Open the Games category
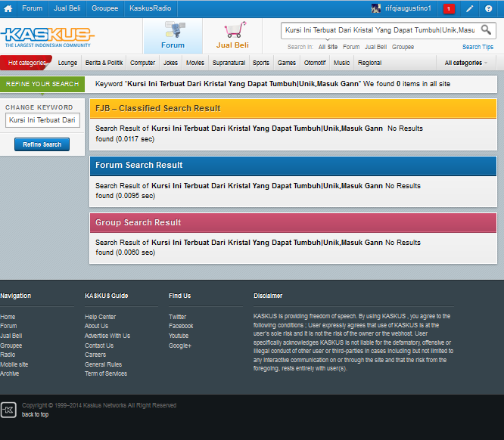This screenshot has height=440, width=504. (286, 63)
